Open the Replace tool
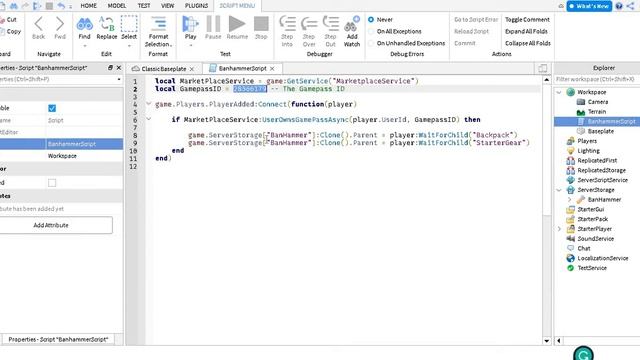 107,28
